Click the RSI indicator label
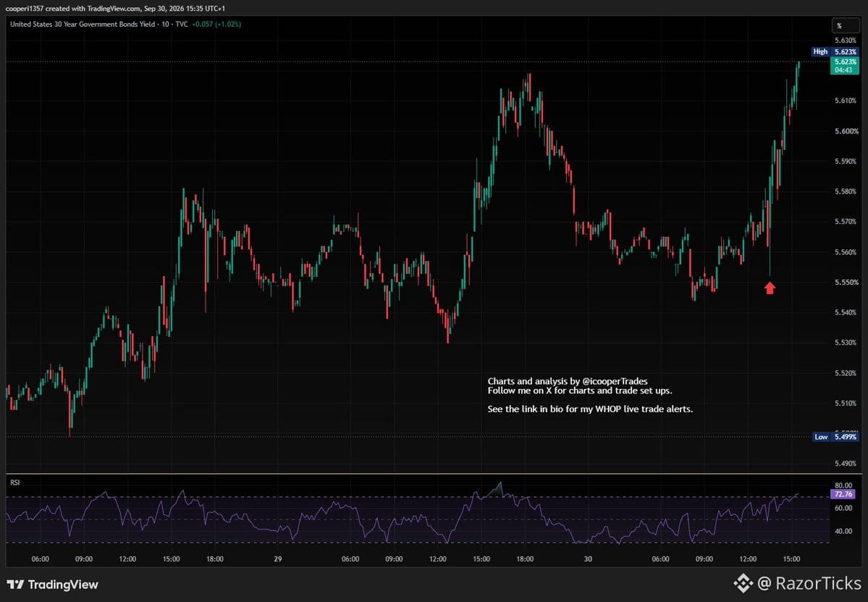 (15, 482)
